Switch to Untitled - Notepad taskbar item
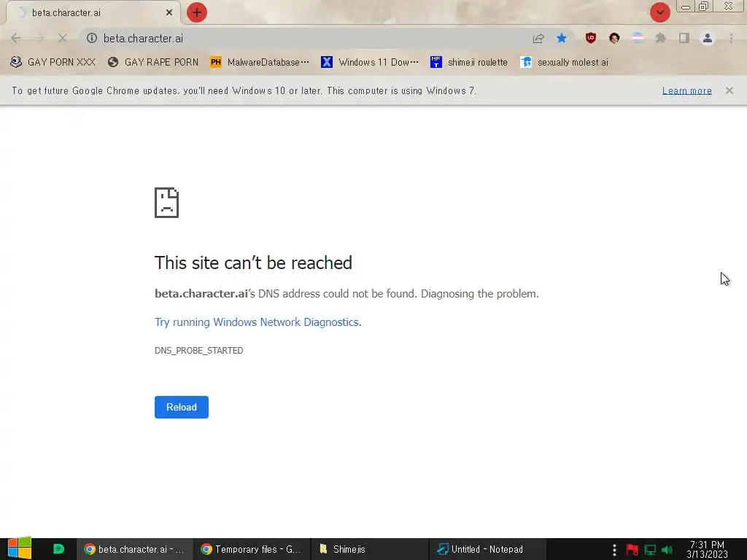Viewport: 747px width, 560px height. tap(487, 549)
